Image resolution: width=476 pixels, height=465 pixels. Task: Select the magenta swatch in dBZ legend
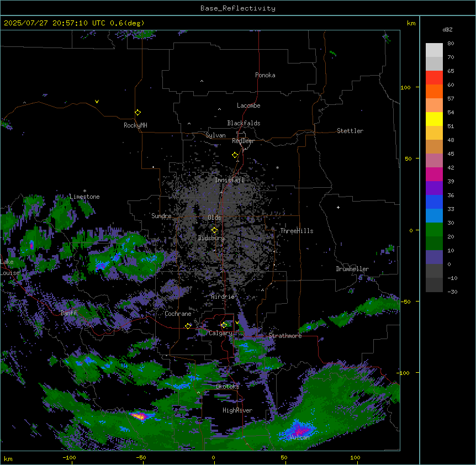coord(434,174)
